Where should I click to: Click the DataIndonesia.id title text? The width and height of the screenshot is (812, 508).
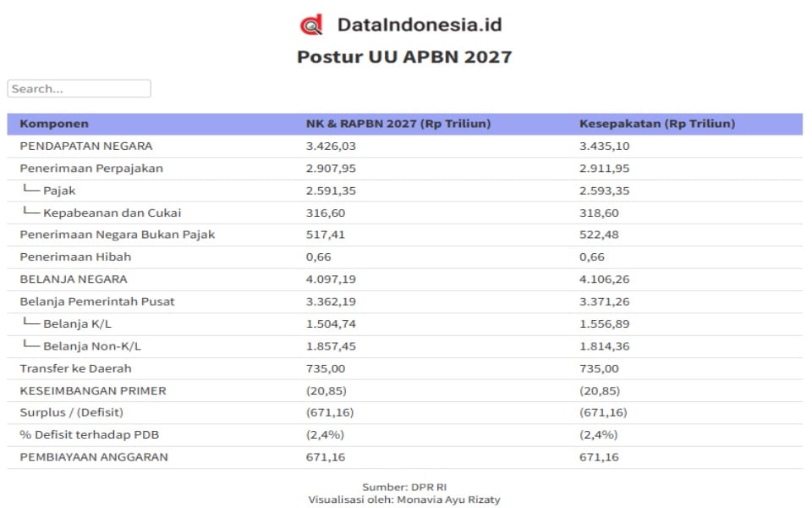pyautogui.click(x=420, y=25)
